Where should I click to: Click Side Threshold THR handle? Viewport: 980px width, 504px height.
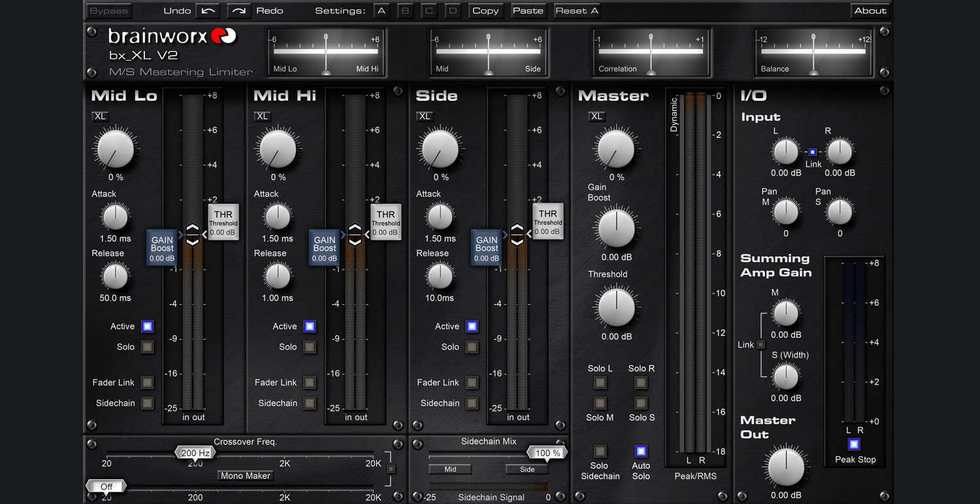[547, 222]
